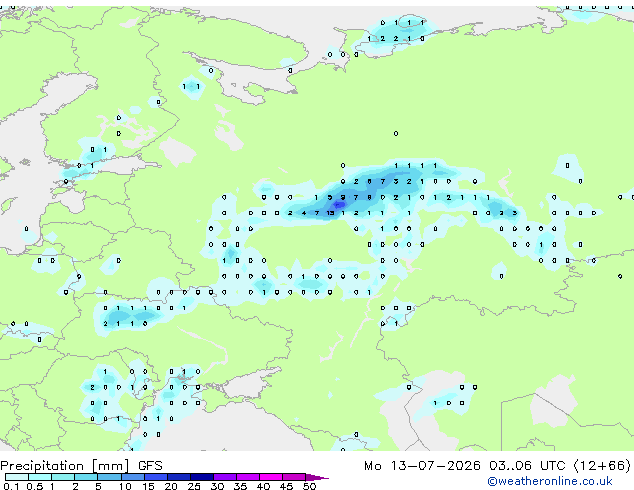
Task: Click the 0.1–0.5 mm palest legend swatch
Action: (17, 477)
